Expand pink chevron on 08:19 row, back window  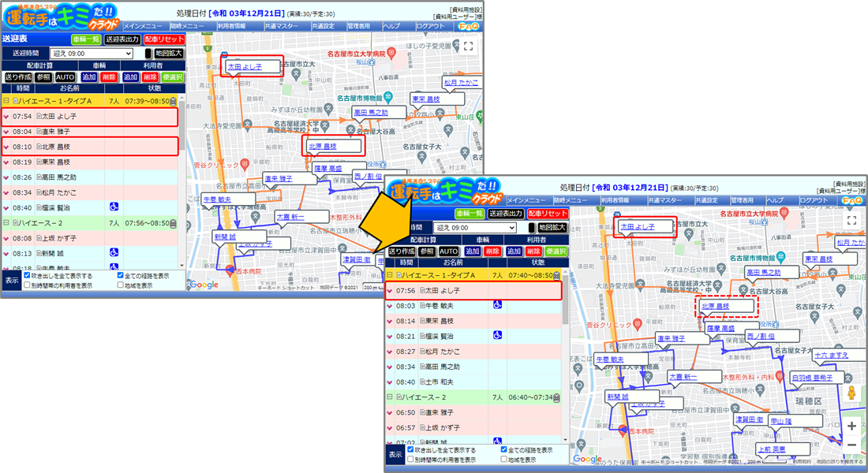click(6, 162)
